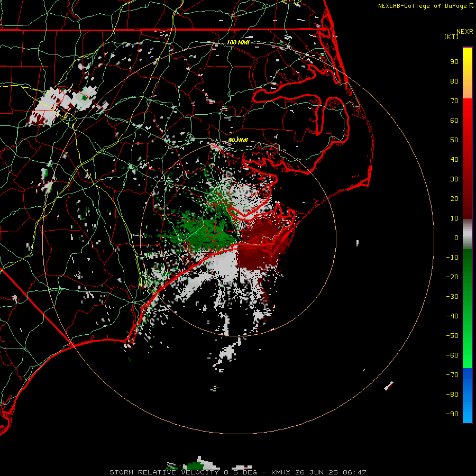This screenshot has height=476, width=476.
Task: Select the -40 value on velocity scale
Action: (x=452, y=316)
